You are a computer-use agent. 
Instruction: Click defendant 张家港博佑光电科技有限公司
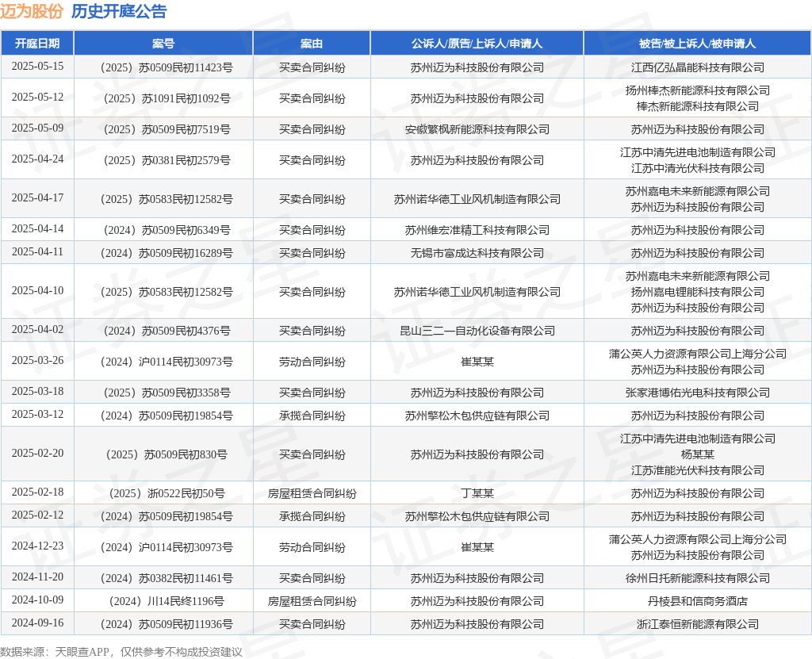tap(697, 393)
